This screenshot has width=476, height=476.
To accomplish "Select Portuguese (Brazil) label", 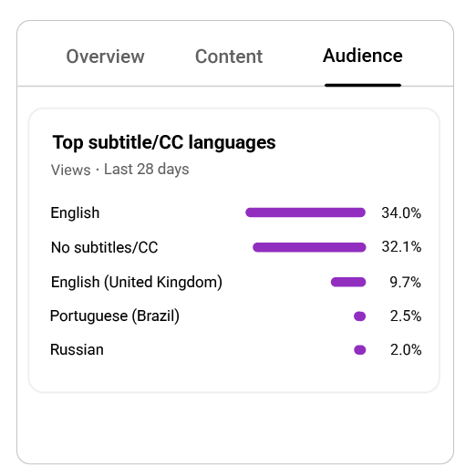I will pos(115,316).
